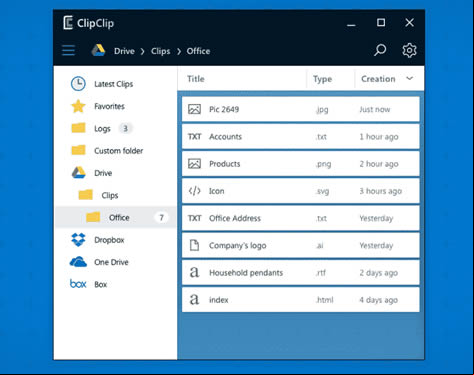Click the .rtf type cell
This screenshot has width=474, height=375.
321,273
